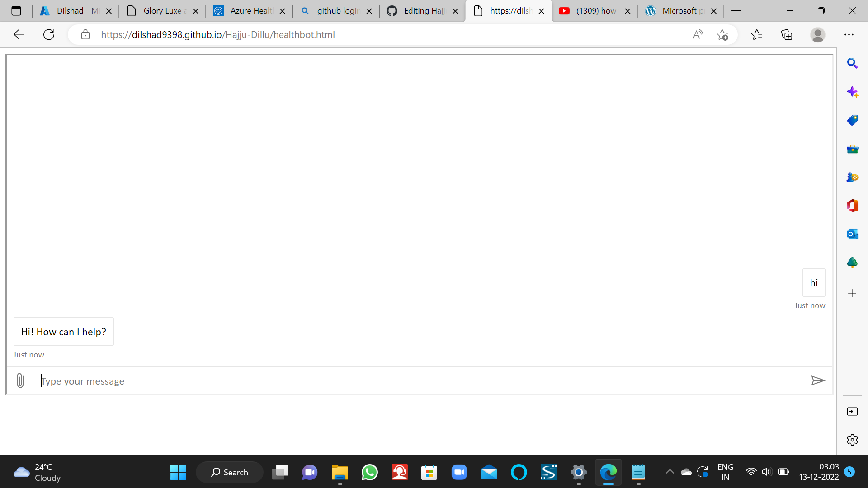Close the 'Azure Healt' tab
This screenshot has height=488, width=868.
pos(283,11)
